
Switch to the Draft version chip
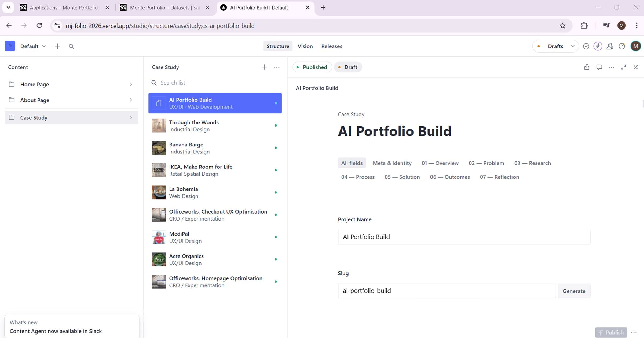click(x=348, y=67)
